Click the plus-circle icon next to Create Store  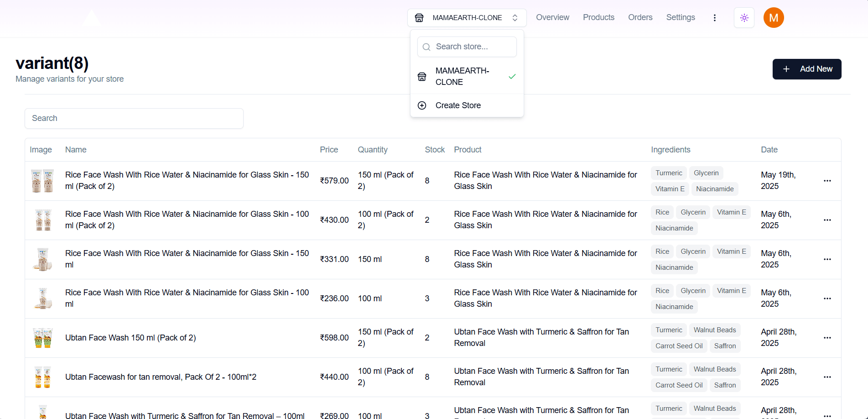pos(422,105)
